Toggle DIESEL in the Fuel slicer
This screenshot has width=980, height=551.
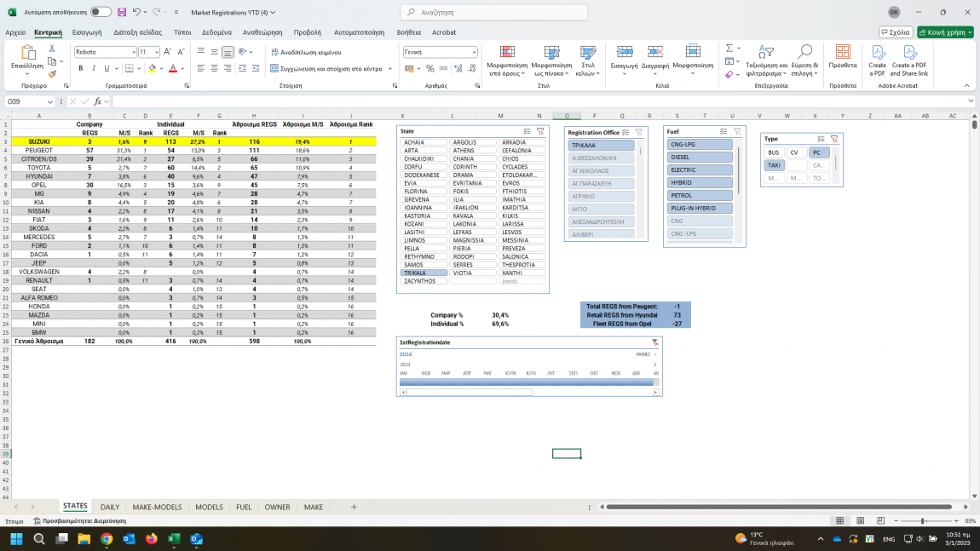[700, 158]
